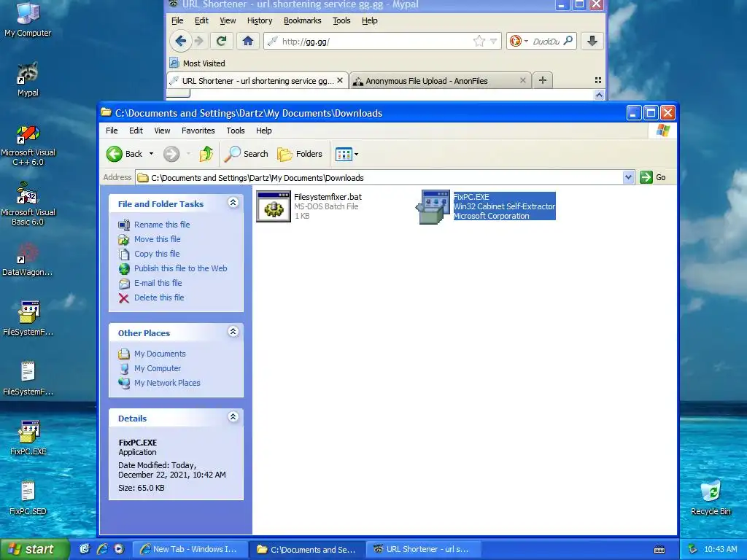
Task: Open Microsoft Visual C++ 6.0 shortcut
Action: 28,145
